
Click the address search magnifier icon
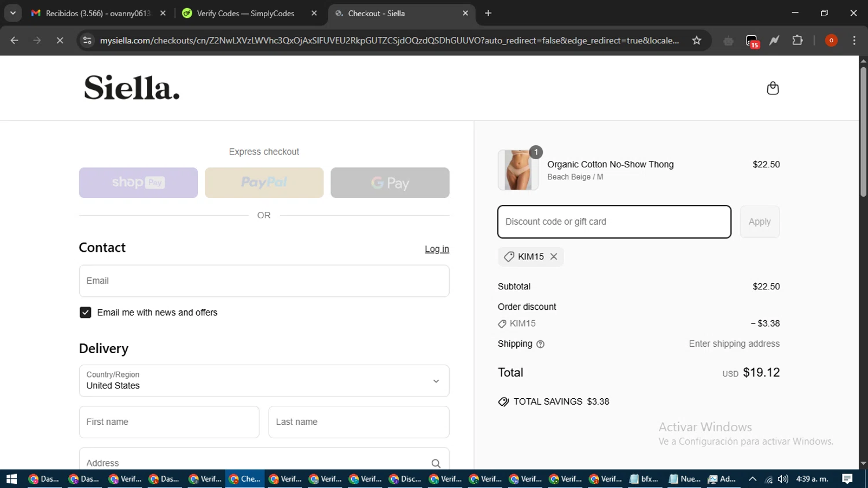(x=436, y=463)
